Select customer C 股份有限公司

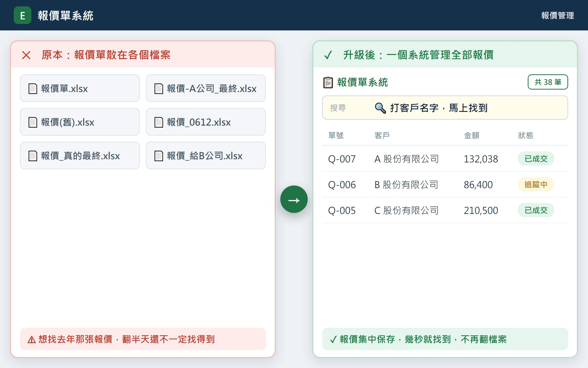407,210
